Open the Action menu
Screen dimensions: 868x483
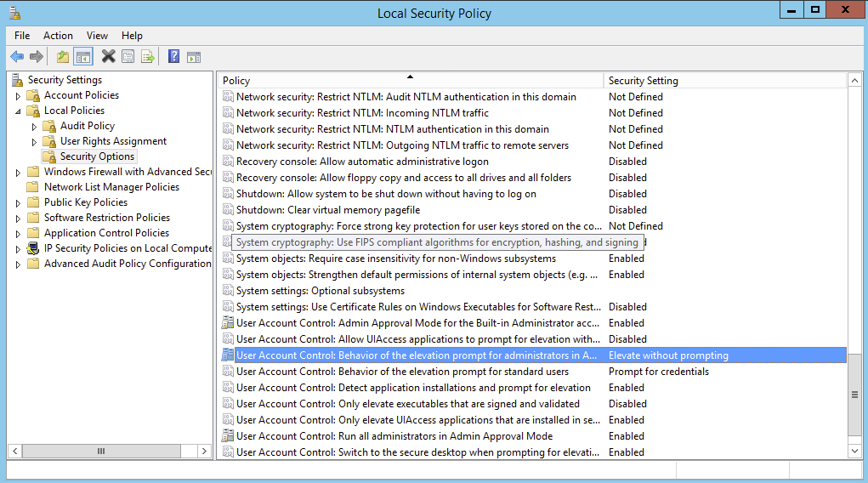coord(58,36)
